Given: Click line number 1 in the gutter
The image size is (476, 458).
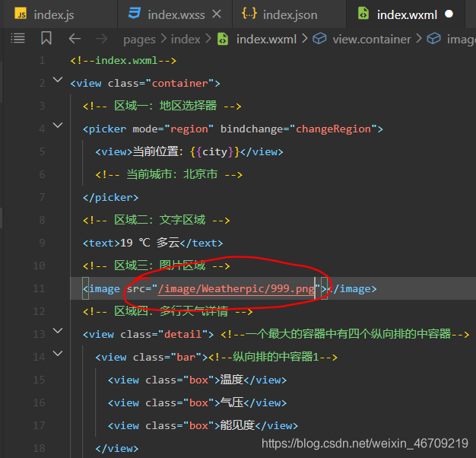Looking at the screenshot, I should [42, 60].
